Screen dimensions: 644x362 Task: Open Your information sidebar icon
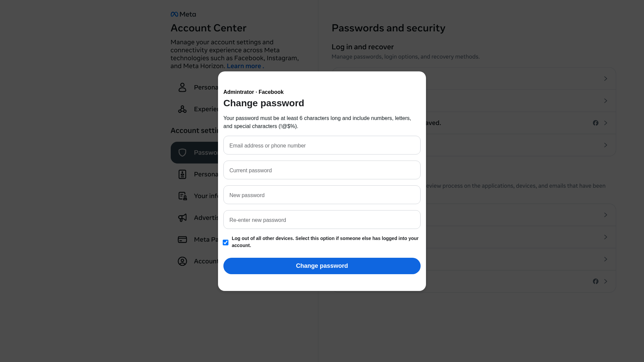click(x=182, y=196)
